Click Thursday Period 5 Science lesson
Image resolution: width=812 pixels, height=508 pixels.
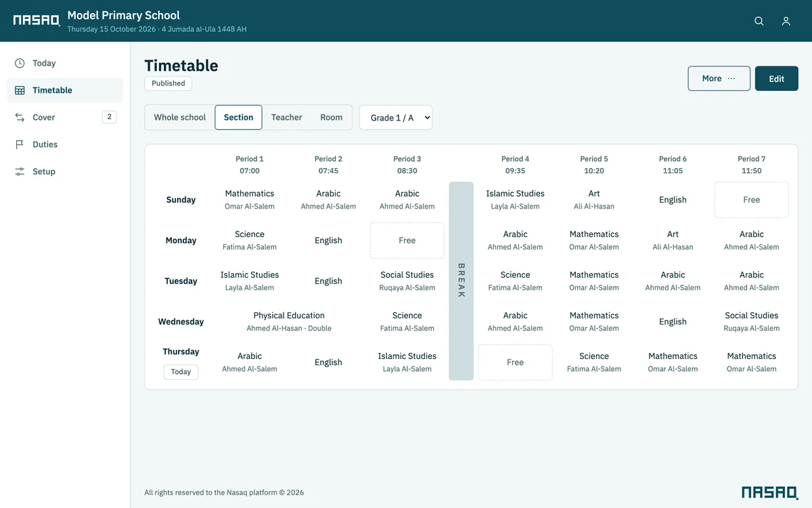[594, 362]
